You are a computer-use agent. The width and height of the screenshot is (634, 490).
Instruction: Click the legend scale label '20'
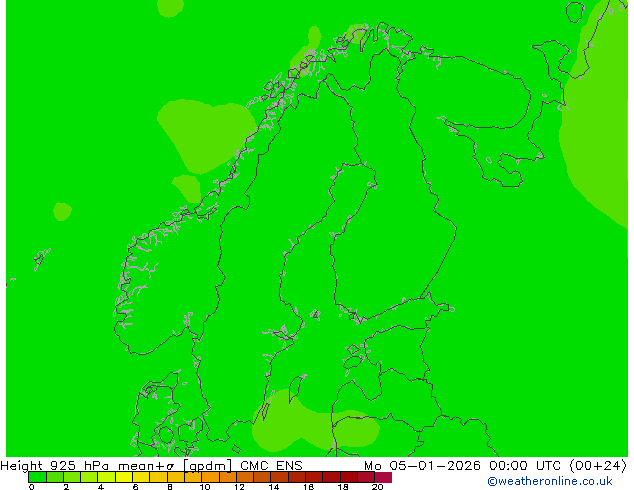click(377, 487)
